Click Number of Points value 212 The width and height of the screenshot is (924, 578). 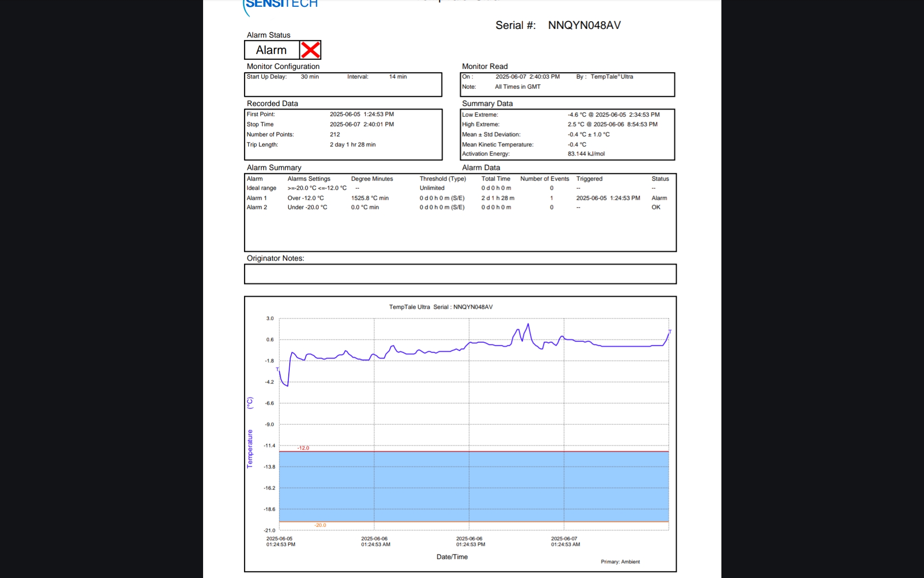coord(335,134)
